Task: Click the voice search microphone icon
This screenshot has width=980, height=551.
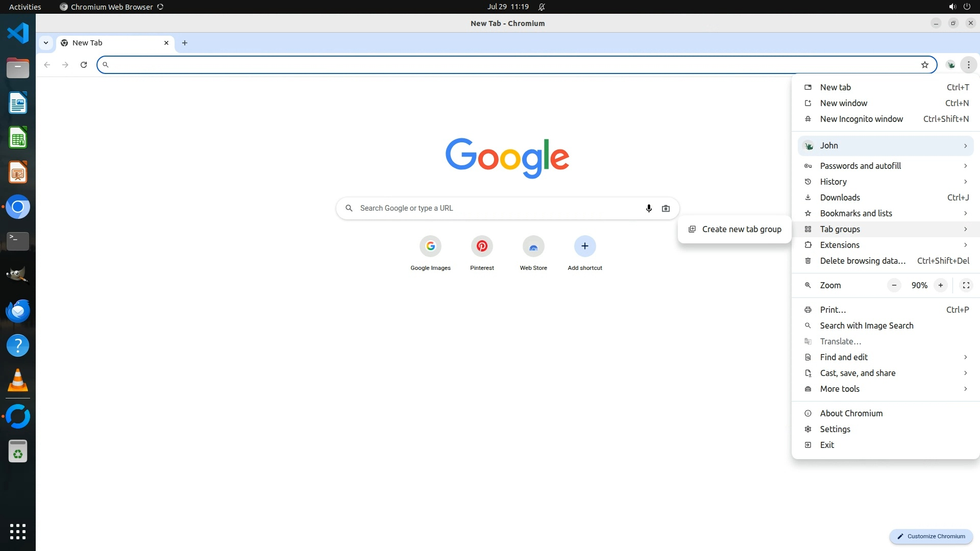Action: click(x=649, y=208)
